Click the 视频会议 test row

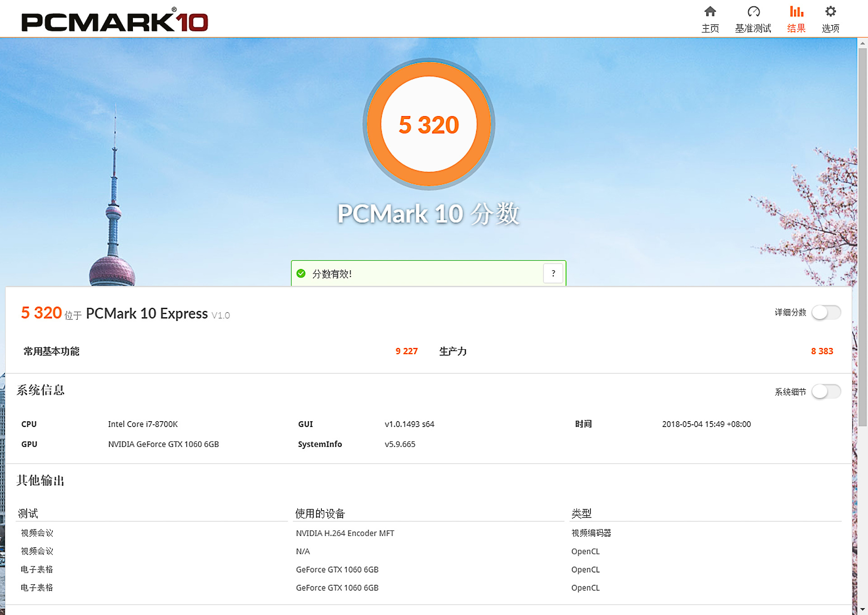[36, 533]
